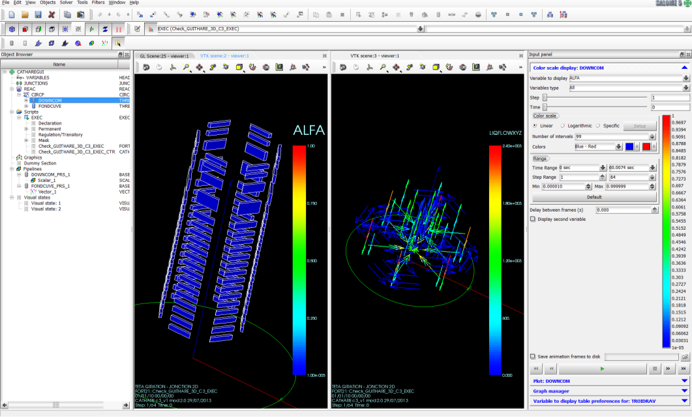Screen dimensions: 692x417
Task: Click the Default range button
Action: point(594,197)
